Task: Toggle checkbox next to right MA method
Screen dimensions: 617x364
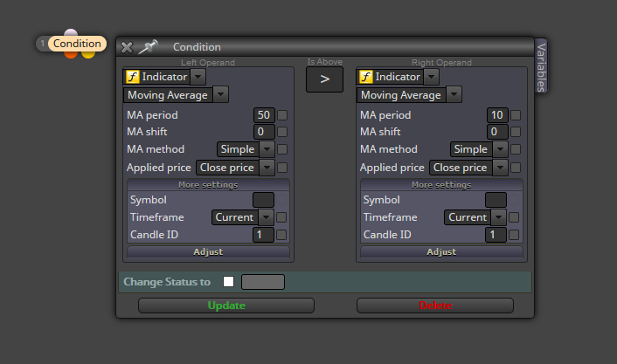Action: (516, 149)
